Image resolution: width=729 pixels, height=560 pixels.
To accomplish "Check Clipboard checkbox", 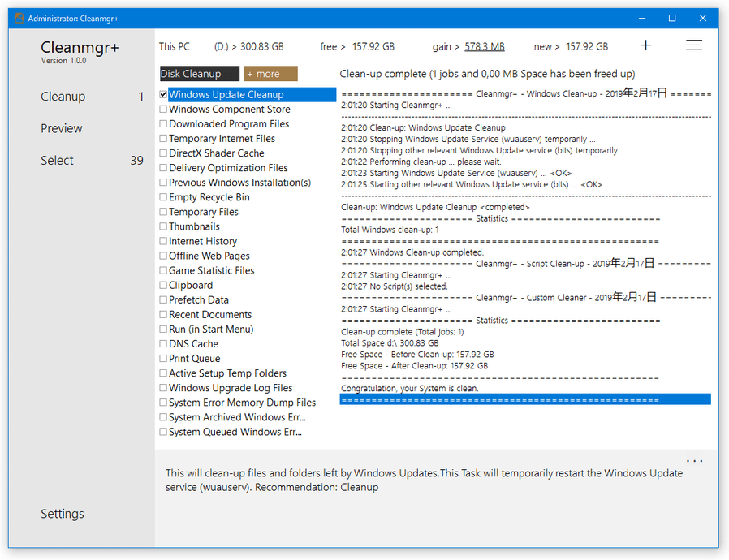I will (163, 285).
